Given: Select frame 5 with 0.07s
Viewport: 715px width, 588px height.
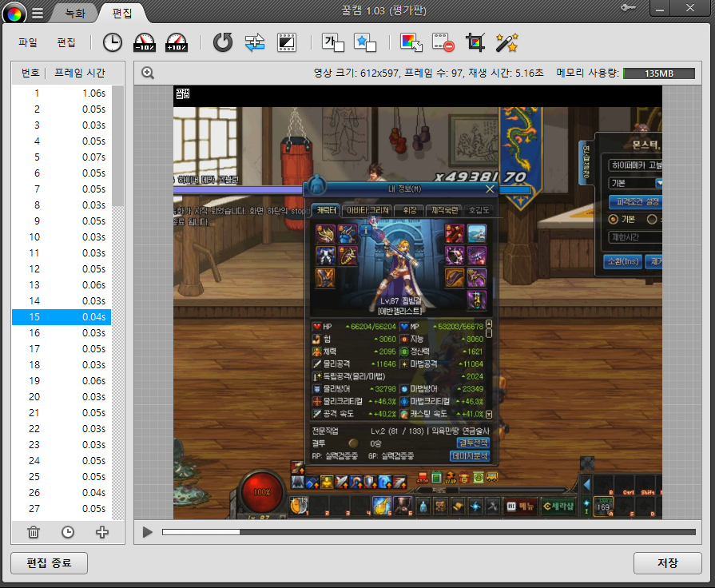Looking at the screenshot, I should pos(62,157).
